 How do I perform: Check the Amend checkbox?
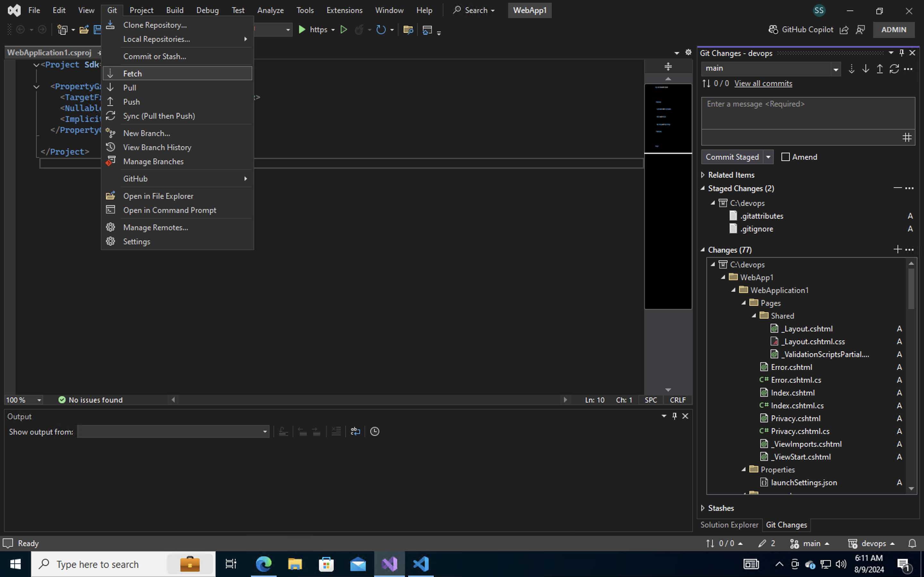pyautogui.click(x=785, y=157)
